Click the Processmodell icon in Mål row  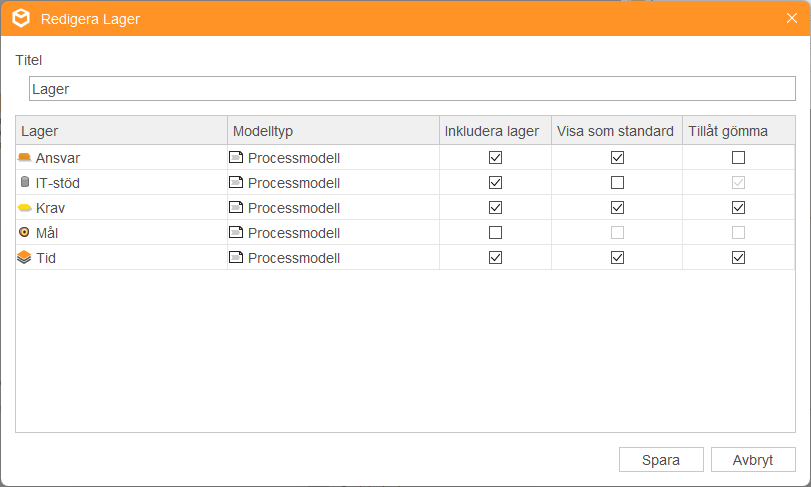pos(236,232)
